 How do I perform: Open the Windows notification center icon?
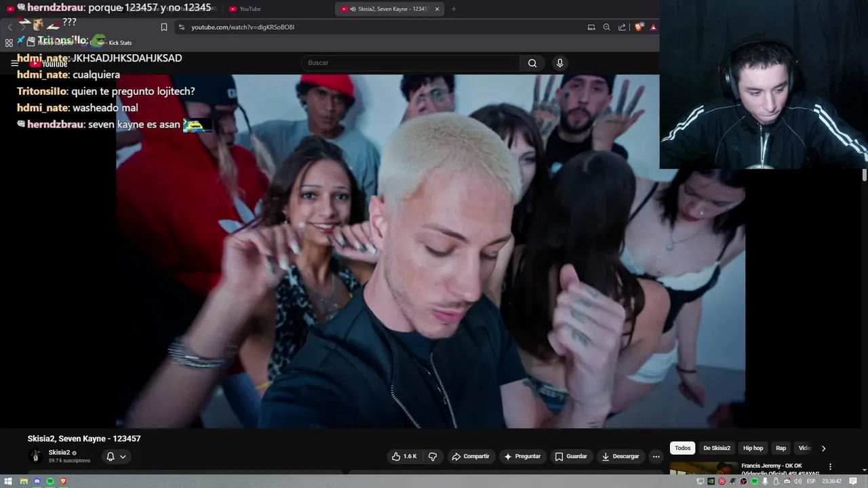pos(853,481)
